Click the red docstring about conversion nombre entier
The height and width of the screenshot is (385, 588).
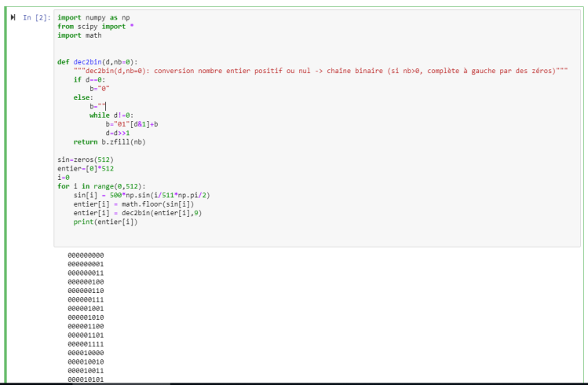pos(320,71)
